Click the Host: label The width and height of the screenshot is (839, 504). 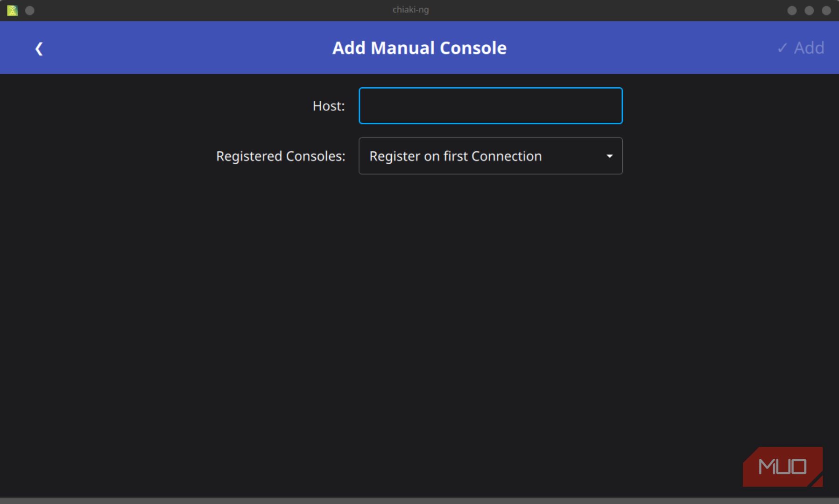pos(329,106)
